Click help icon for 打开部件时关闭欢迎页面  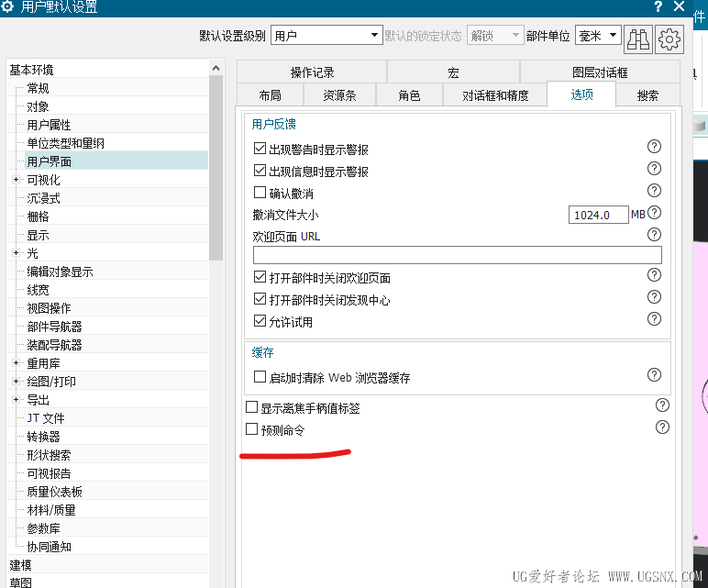tap(654, 275)
